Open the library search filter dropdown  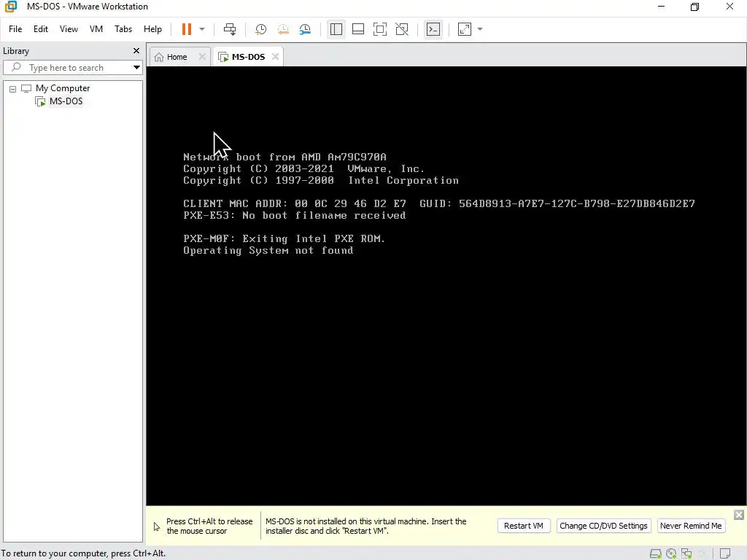click(136, 68)
